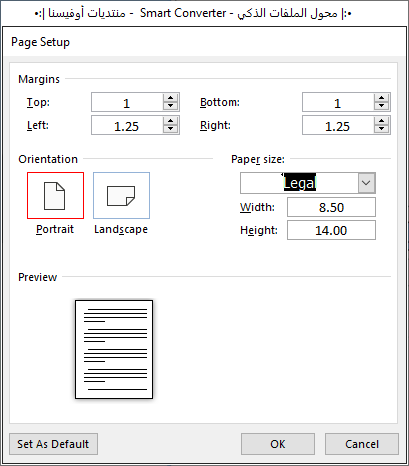Click the Paper size Legal combo box
The image size is (409, 466).
click(x=308, y=183)
